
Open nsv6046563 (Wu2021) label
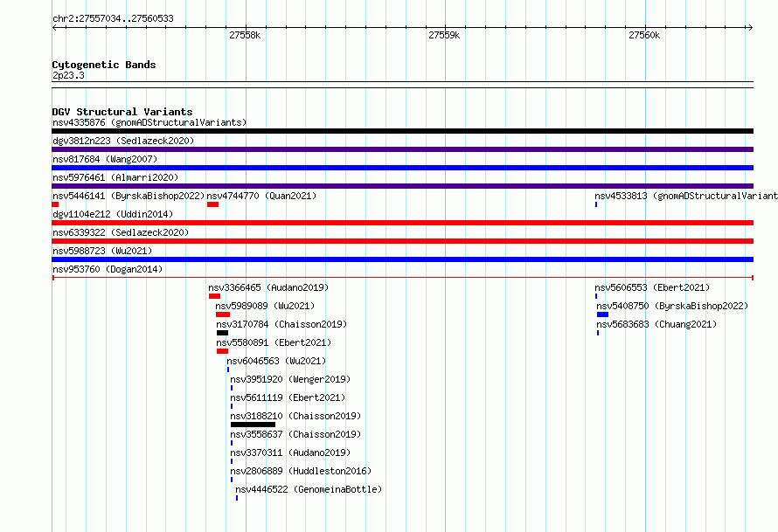click(x=276, y=361)
